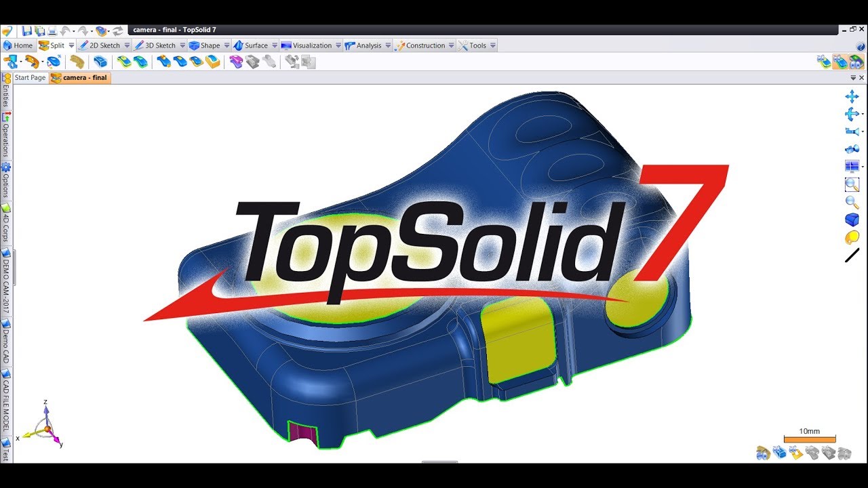Click the purple mouse-shaped Split icon
The image size is (868, 488).
[x=236, y=62]
